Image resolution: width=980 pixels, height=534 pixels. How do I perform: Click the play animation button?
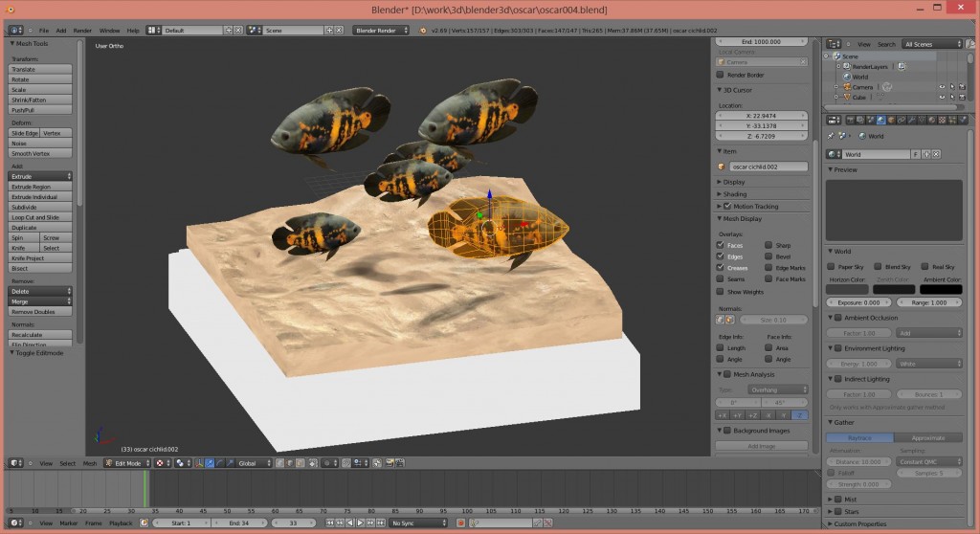(359, 523)
